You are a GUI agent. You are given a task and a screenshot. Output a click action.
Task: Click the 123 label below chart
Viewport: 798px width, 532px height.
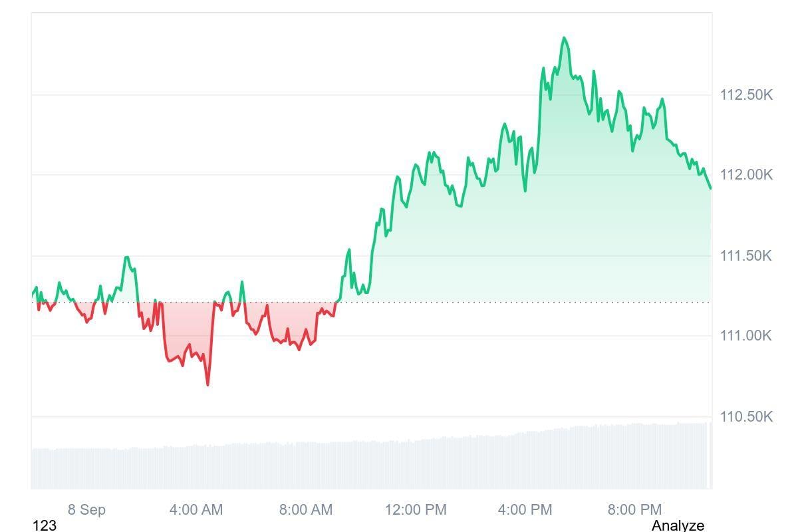coord(45,525)
